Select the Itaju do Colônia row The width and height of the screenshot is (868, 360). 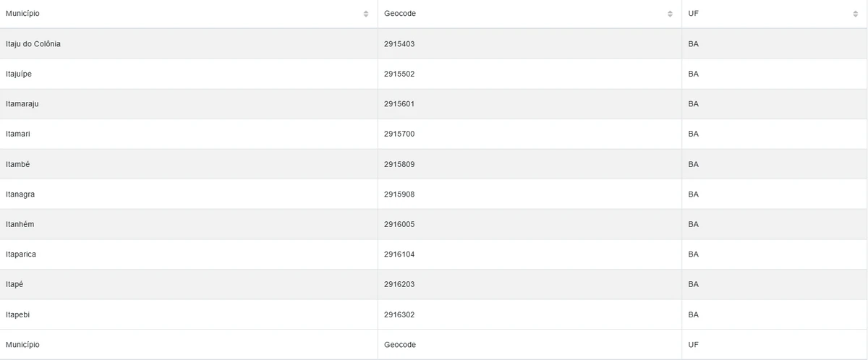point(33,44)
